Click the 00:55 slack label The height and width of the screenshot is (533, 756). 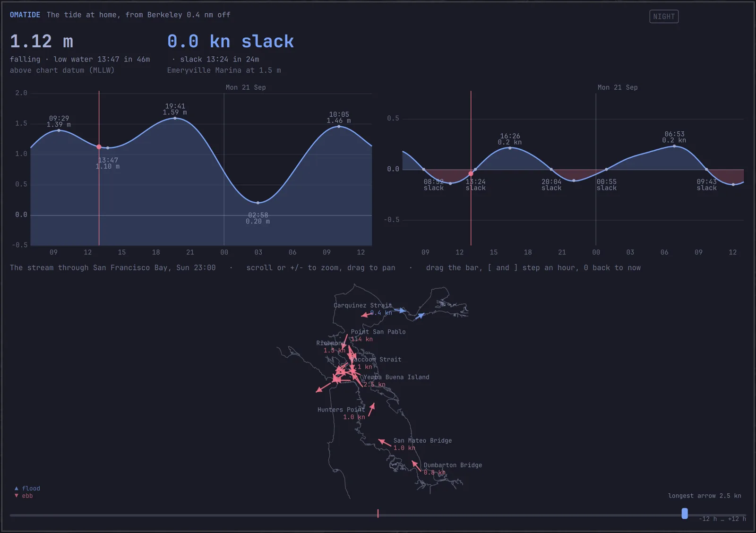pos(607,185)
